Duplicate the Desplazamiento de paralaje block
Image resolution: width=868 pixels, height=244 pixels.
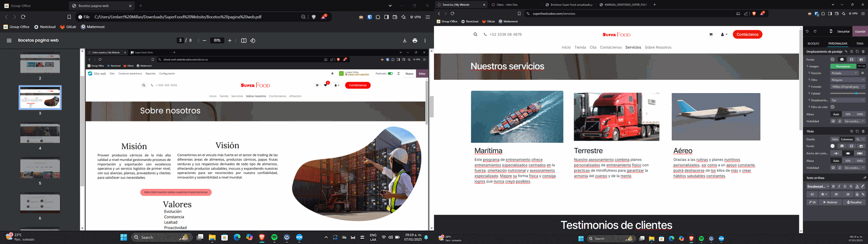click(857, 52)
